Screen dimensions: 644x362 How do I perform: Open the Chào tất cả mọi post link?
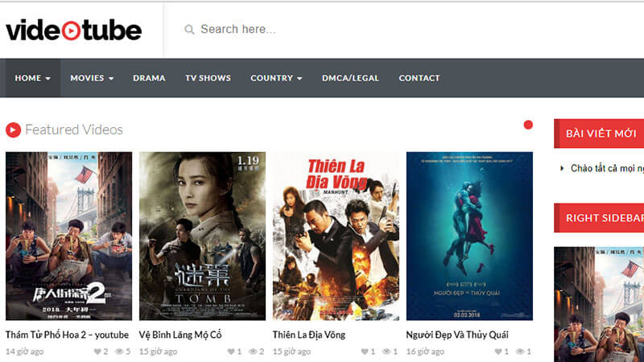(607, 168)
